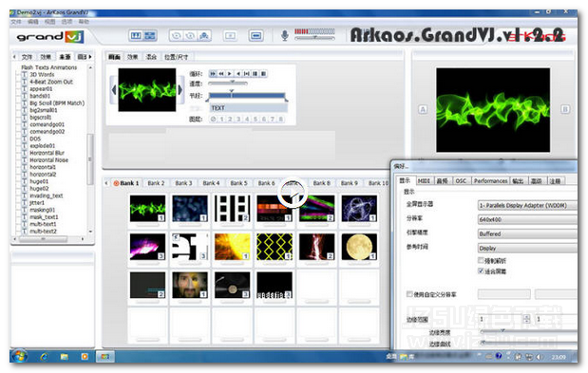Toggle the unchecked checkbox below Display dropdown
Viewport: 588px width, 373px height.
click(481, 260)
